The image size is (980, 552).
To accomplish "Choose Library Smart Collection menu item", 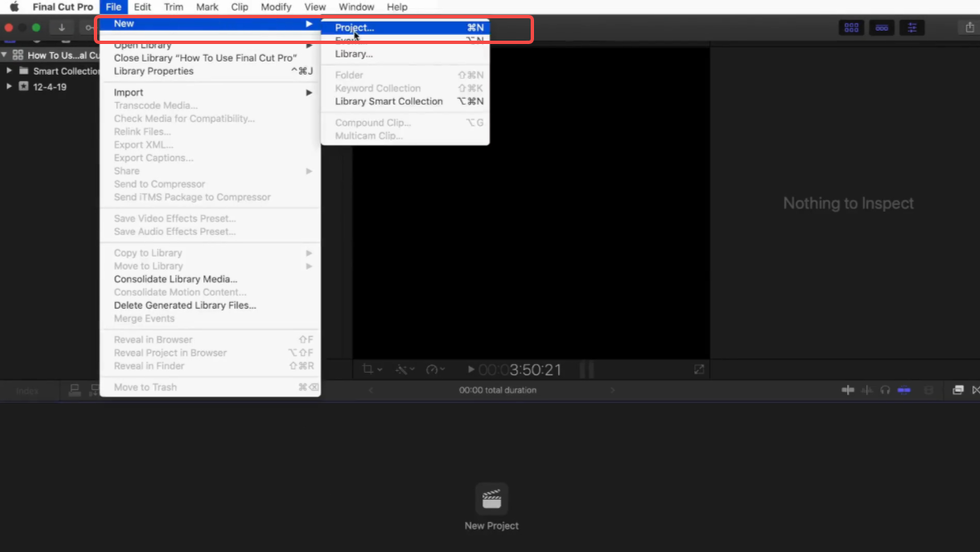I will point(389,101).
